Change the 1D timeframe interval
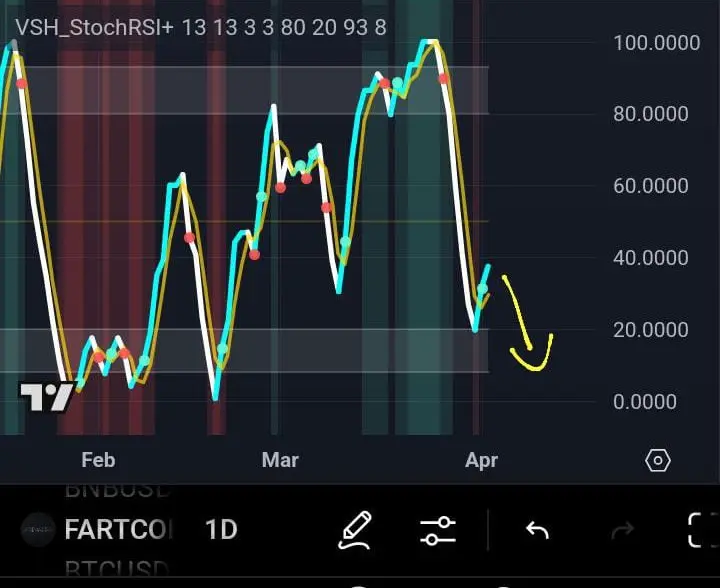The width and height of the screenshot is (720, 588). click(221, 530)
